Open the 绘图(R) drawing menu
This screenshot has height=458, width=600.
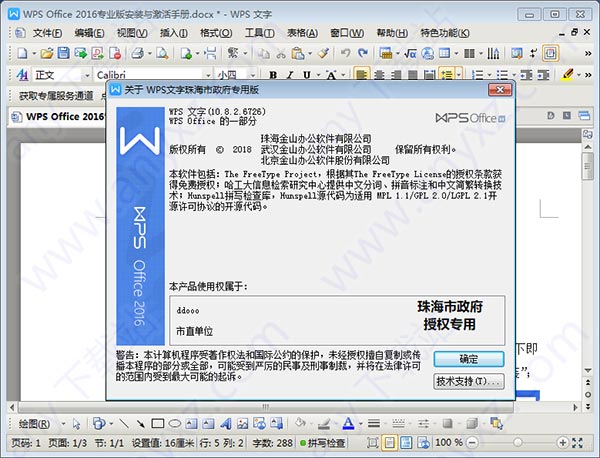pyautogui.click(x=34, y=424)
